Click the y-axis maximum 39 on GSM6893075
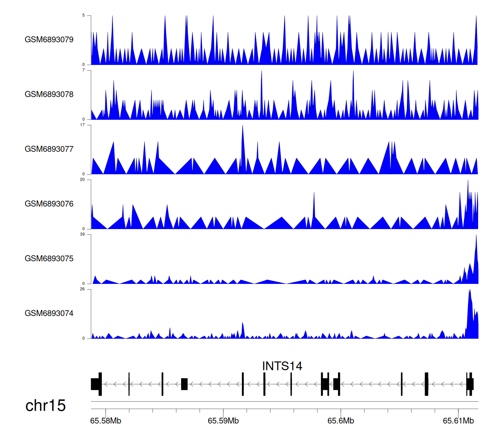Image resolution: width=504 pixels, height=444 pixels. pos(82,234)
